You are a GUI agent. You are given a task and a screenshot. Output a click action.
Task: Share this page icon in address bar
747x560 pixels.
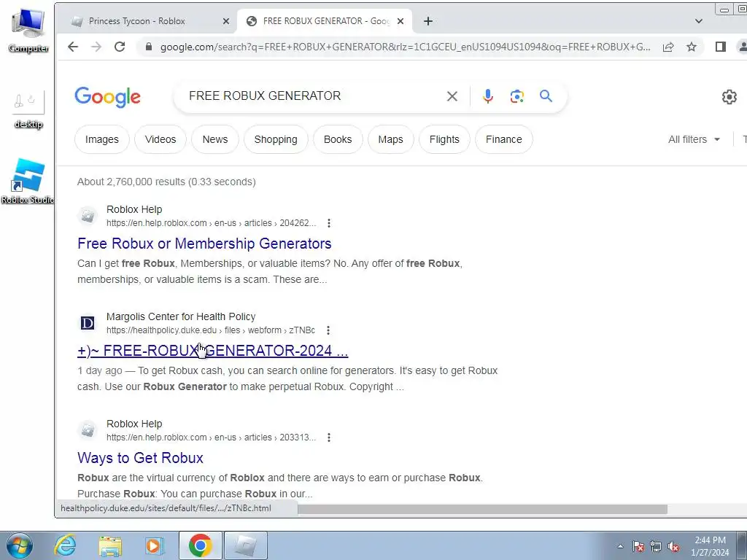click(x=668, y=47)
